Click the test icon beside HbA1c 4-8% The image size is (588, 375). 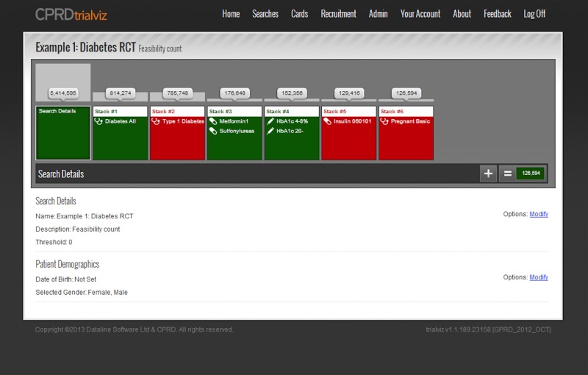pyautogui.click(x=270, y=121)
